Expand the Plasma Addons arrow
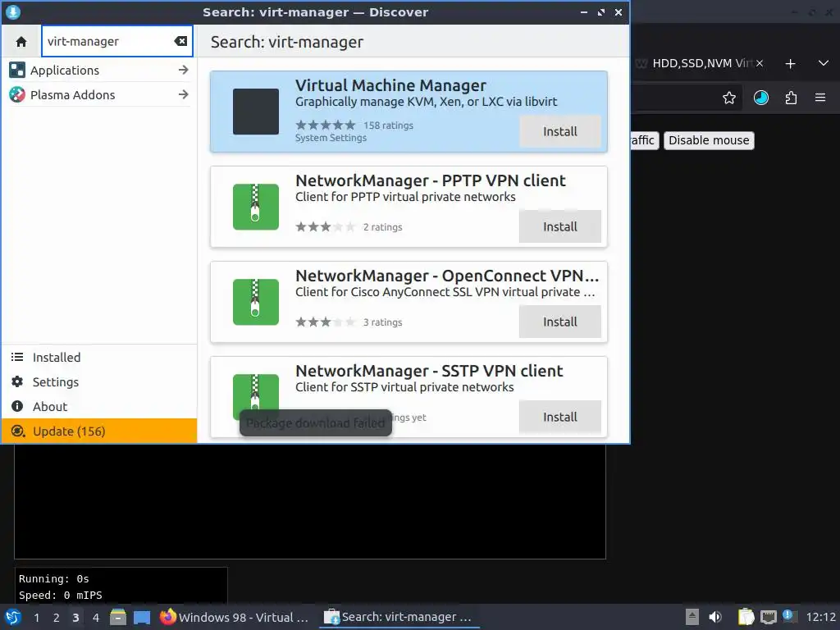 click(183, 95)
